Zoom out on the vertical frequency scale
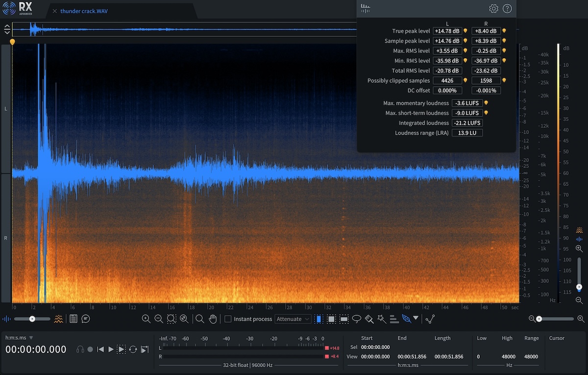Viewport: 588px width, 375px height. (579, 300)
